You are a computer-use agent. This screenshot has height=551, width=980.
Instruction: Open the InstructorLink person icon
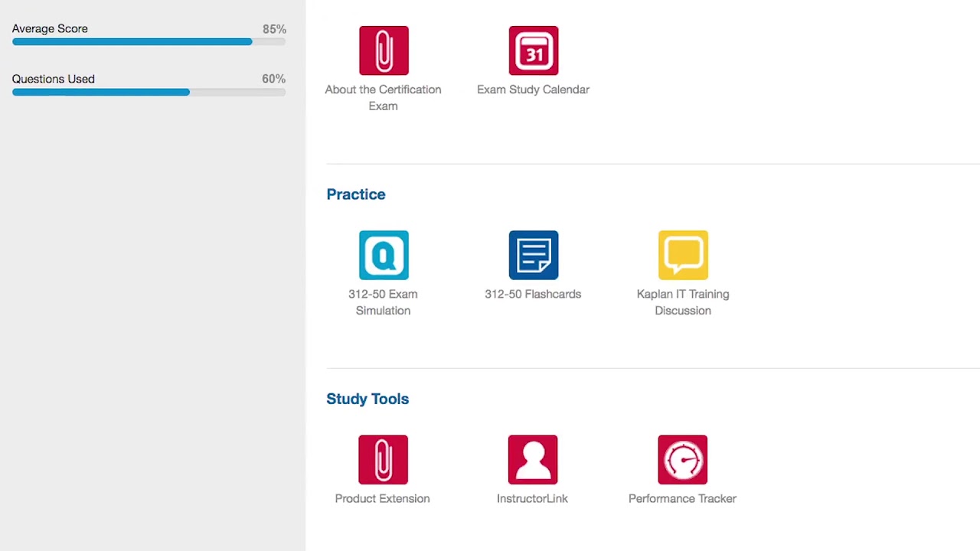tap(533, 460)
